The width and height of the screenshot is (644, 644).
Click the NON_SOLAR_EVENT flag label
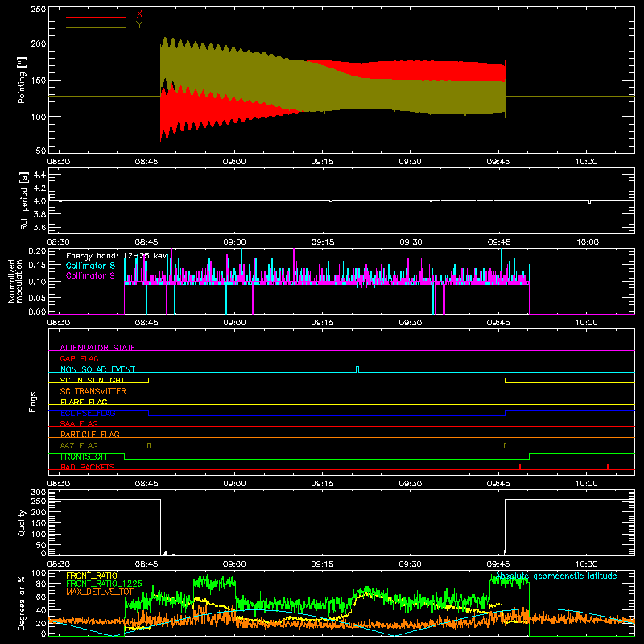click(97, 369)
